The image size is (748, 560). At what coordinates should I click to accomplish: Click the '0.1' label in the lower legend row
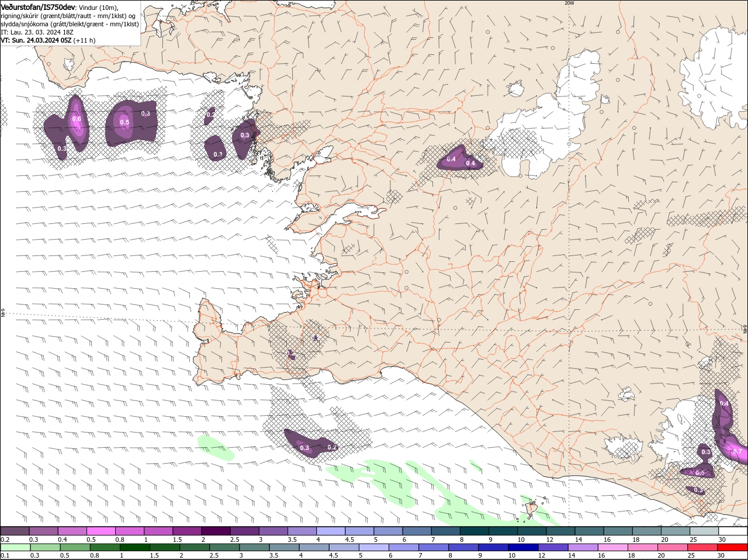5,556
